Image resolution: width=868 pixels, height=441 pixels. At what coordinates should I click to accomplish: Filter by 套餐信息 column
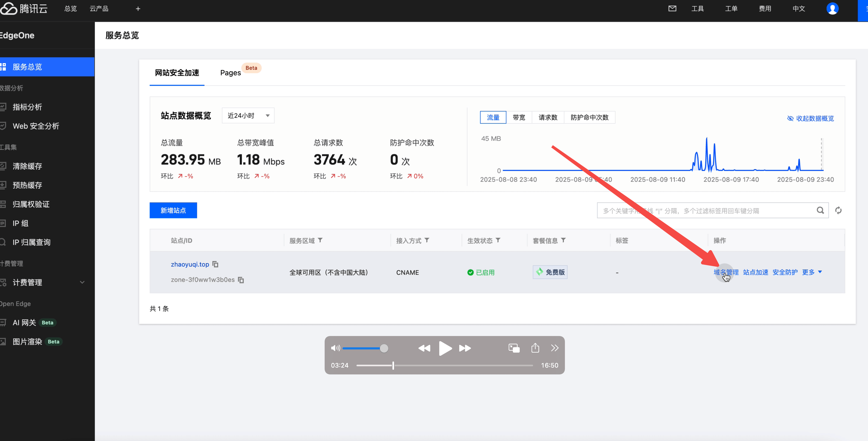coord(563,240)
